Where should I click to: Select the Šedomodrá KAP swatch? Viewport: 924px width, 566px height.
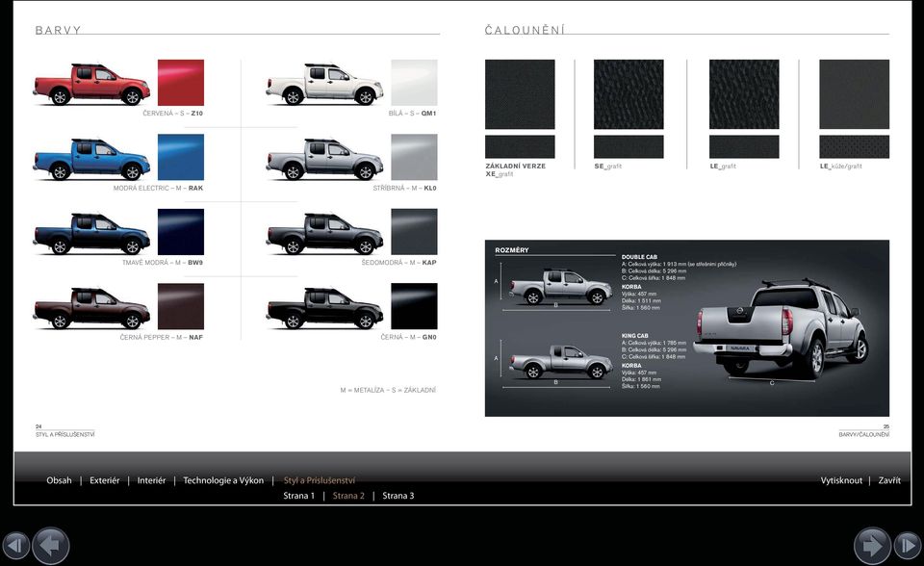click(414, 232)
